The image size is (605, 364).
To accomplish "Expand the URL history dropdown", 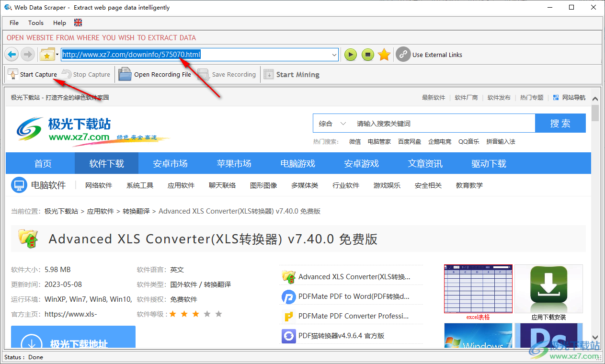I will [334, 55].
